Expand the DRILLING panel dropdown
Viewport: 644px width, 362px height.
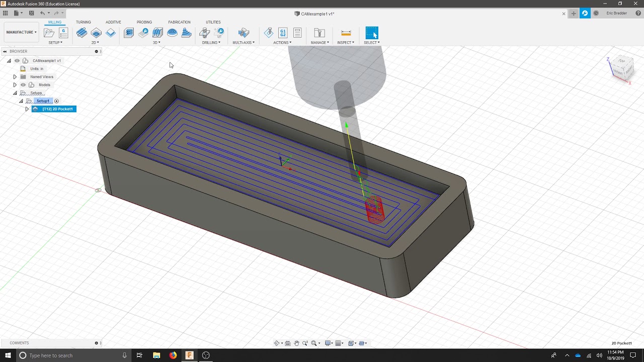[211, 43]
